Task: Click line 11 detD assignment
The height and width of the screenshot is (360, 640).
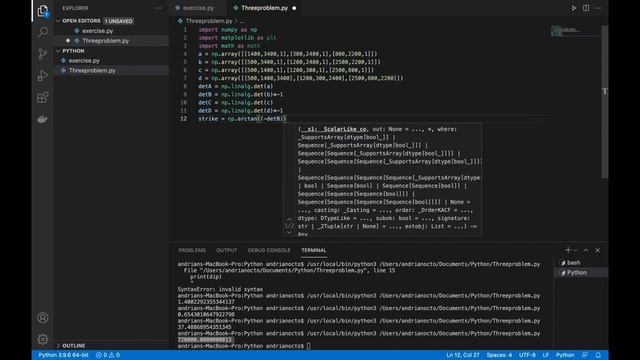Action: pyautogui.click(x=240, y=111)
